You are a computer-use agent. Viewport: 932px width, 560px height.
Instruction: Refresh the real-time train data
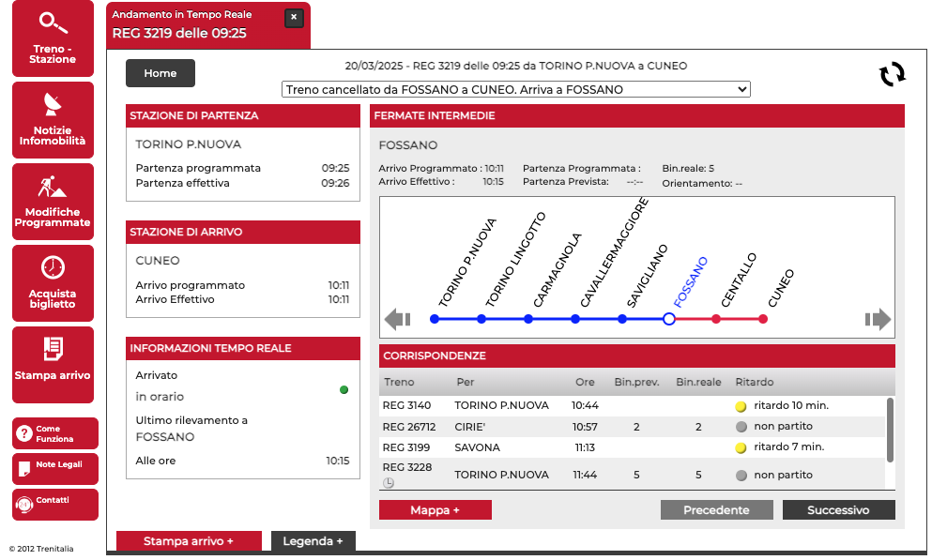(892, 74)
